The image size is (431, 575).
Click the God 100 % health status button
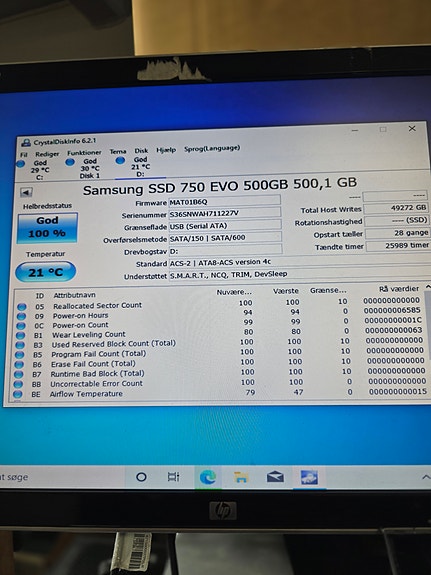pos(47,227)
